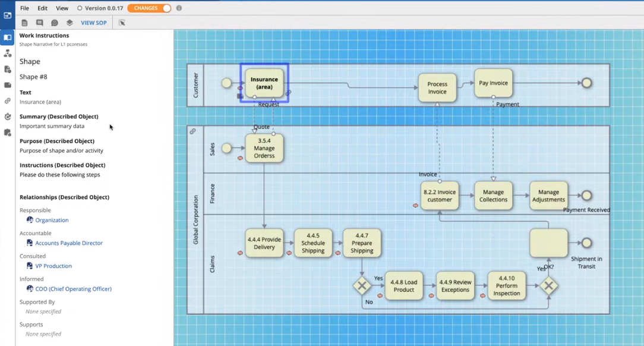Open the comment bubble icon in toolbar

[39, 23]
